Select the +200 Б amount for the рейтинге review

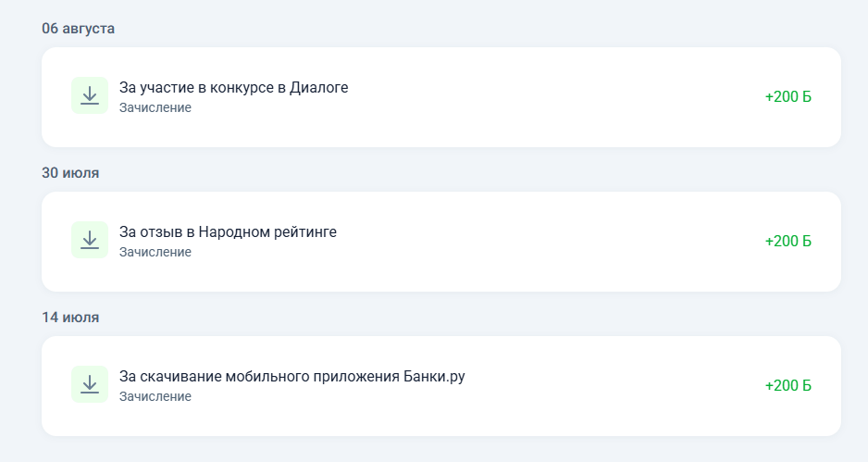pos(787,242)
